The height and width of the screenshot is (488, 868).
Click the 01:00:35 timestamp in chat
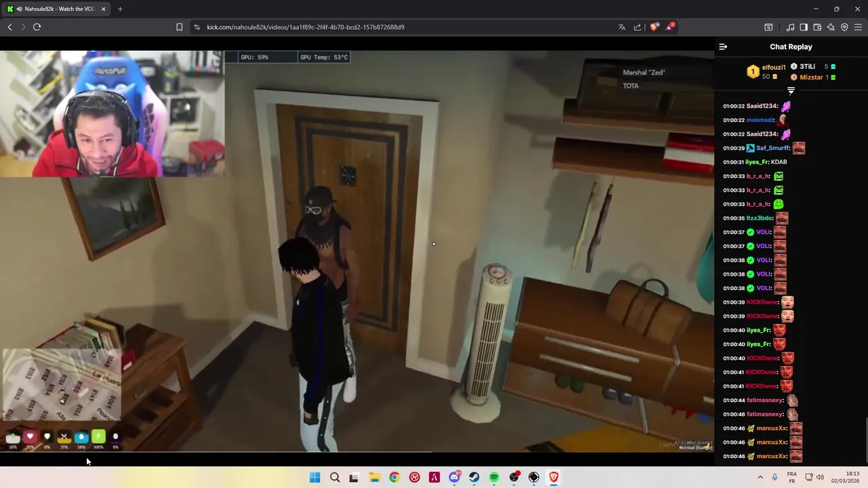click(734, 218)
